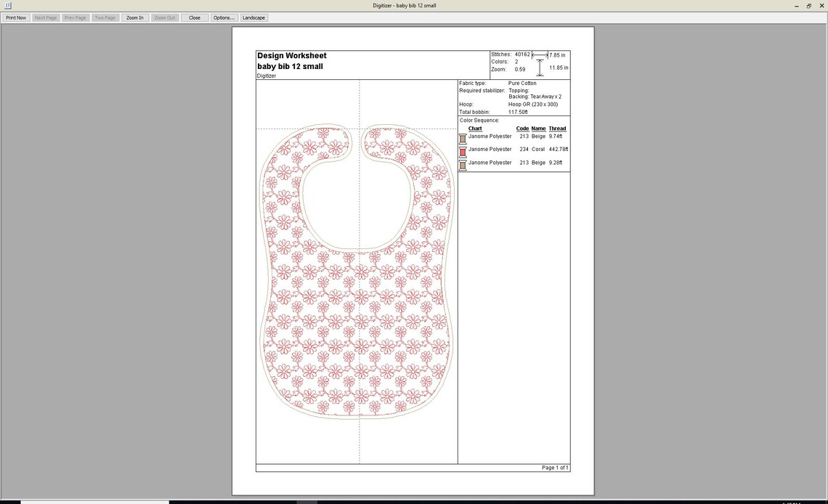Screen dimensions: 828x504
Task: Click the first beige thread spool icon
Action: click(x=463, y=138)
